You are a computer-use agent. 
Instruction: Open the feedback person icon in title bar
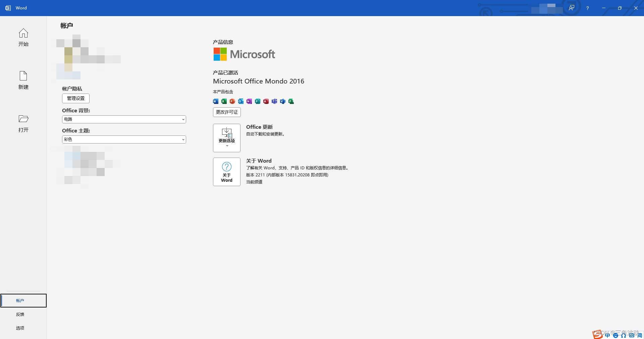(x=572, y=8)
